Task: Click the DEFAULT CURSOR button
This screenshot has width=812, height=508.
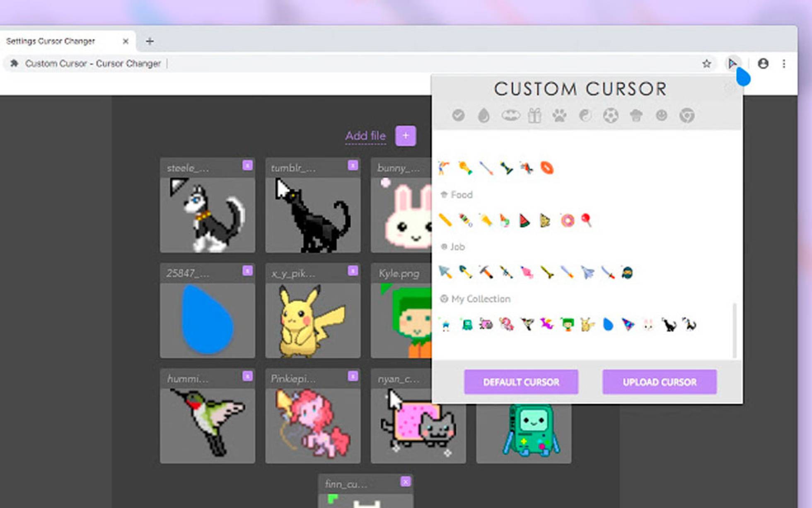Action: point(521,382)
